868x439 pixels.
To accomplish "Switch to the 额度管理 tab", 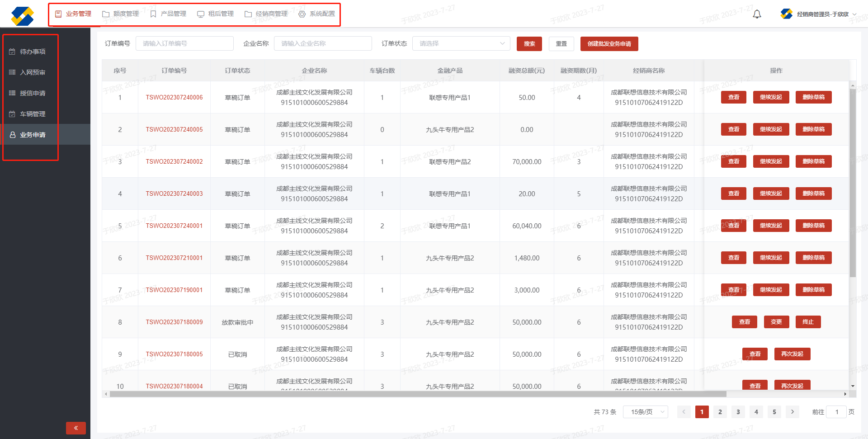I will click(x=121, y=14).
